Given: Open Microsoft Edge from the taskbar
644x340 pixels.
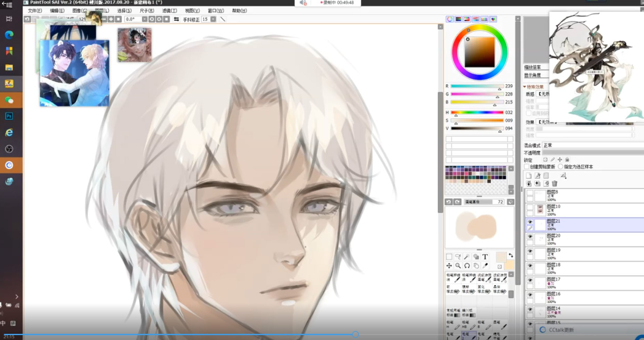Looking at the screenshot, I should pos(9,35).
